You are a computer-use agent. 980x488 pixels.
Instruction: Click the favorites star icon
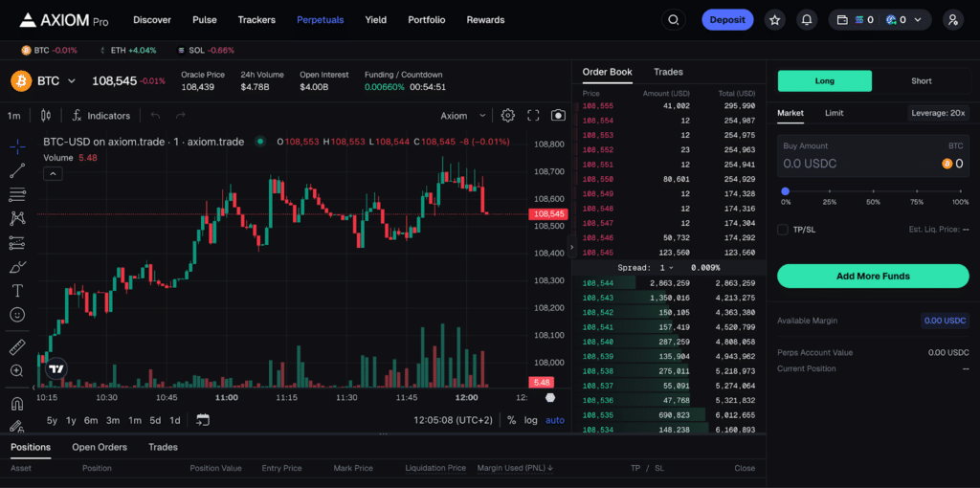(x=775, y=20)
